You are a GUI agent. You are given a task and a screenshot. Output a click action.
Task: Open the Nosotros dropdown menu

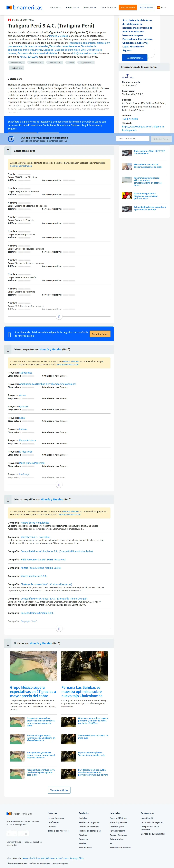pyautogui.click(x=55, y=7)
